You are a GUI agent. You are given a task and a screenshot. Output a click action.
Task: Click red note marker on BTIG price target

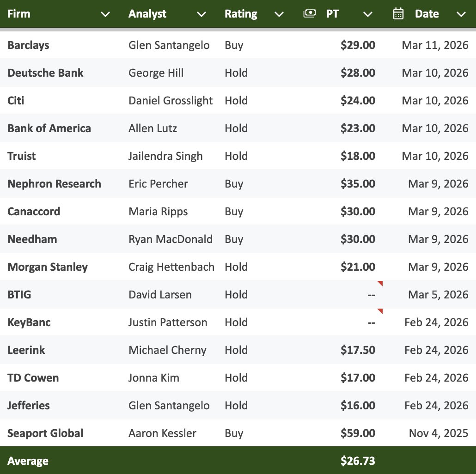click(380, 283)
